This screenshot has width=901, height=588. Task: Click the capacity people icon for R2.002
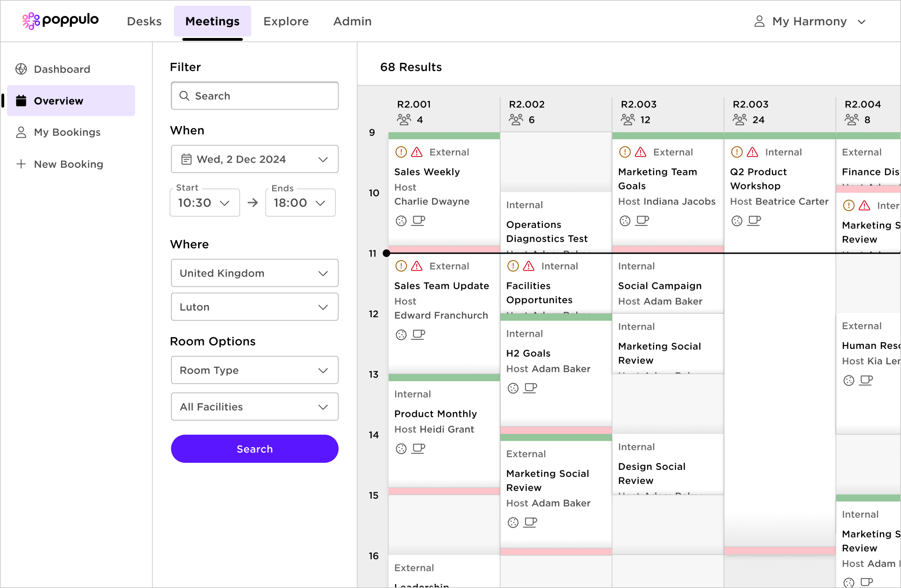[x=516, y=120]
